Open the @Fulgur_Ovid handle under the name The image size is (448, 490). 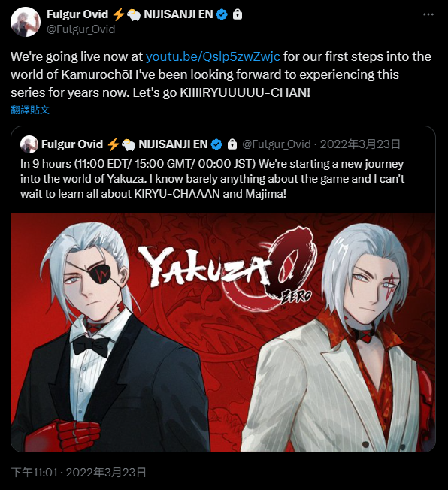[x=81, y=29]
